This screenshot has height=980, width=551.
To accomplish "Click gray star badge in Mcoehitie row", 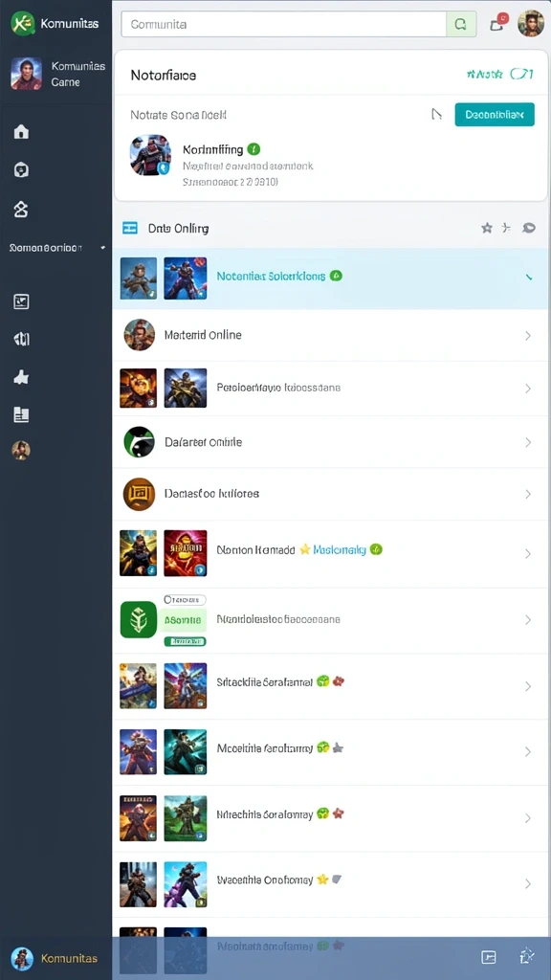I will point(338,747).
